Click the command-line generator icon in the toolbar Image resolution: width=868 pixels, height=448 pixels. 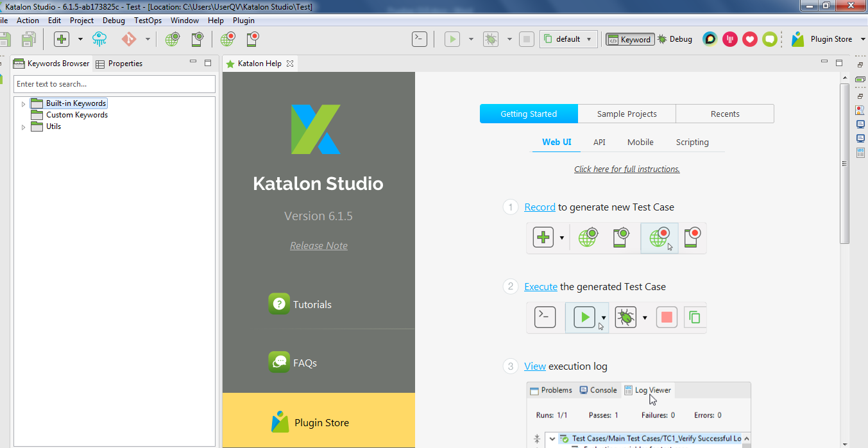420,39
